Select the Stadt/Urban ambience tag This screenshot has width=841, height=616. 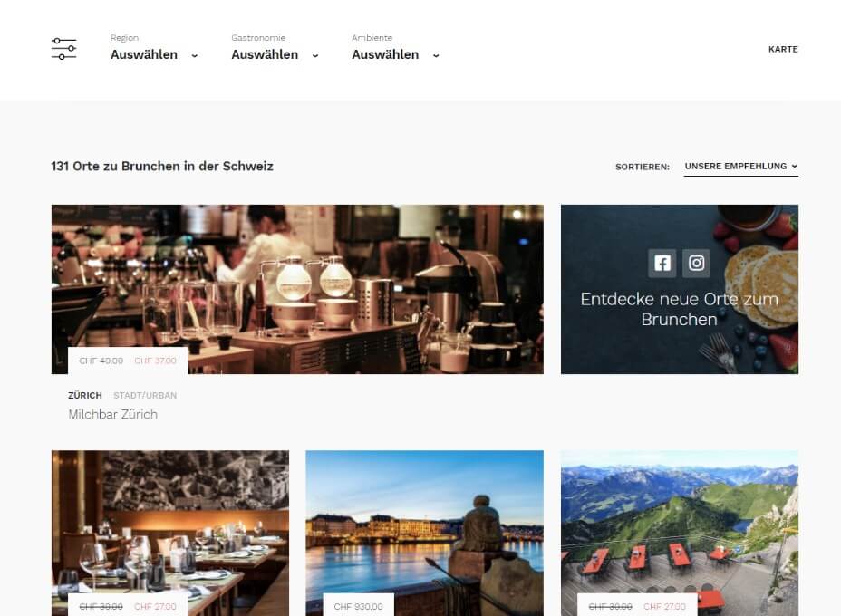click(x=145, y=395)
